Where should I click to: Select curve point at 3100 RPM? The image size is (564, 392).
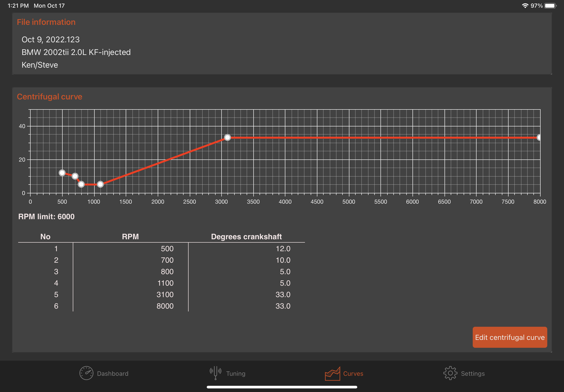coord(227,137)
